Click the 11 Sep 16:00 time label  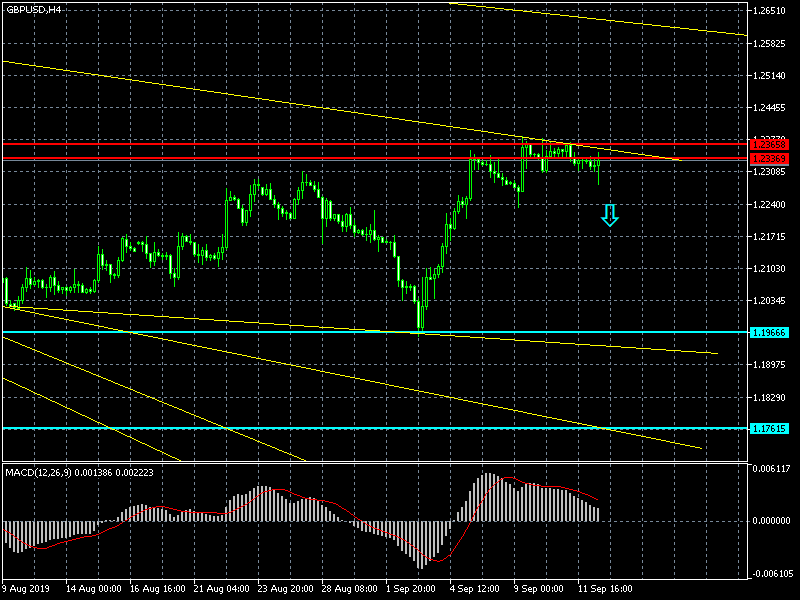(605, 589)
